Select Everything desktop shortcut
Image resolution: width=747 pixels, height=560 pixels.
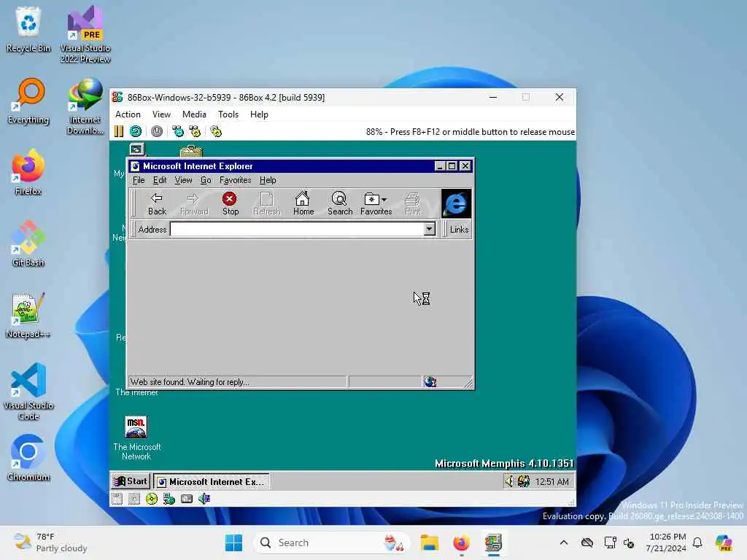(x=28, y=101)
